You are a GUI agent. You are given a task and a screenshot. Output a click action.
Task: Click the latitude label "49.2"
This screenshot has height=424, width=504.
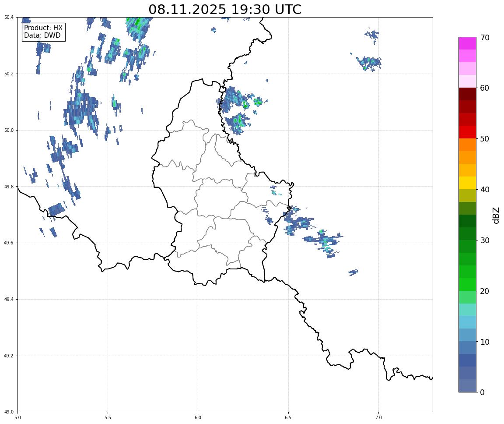(9, 356)
